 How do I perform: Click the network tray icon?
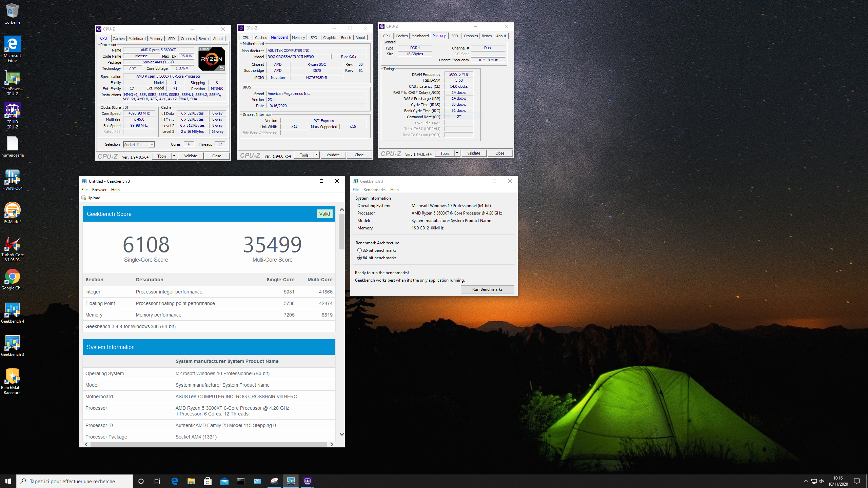coord(814,481)
